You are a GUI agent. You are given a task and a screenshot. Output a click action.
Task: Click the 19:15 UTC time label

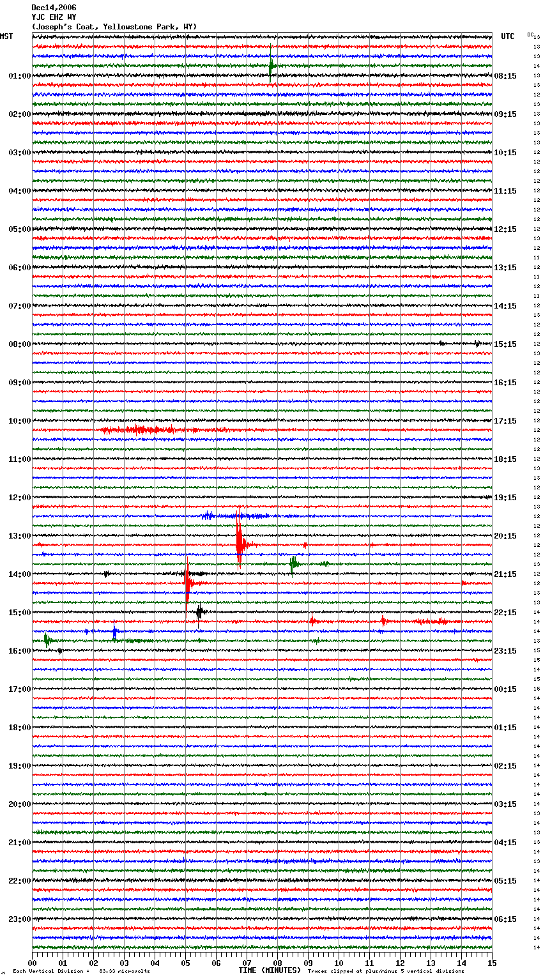coord(505,498)
